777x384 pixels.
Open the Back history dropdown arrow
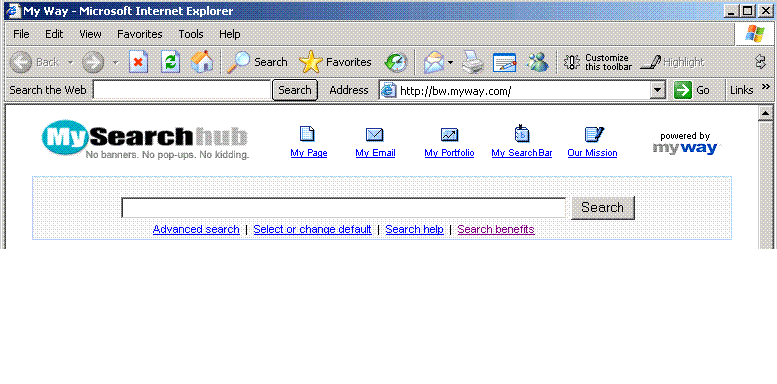(70, 62)
